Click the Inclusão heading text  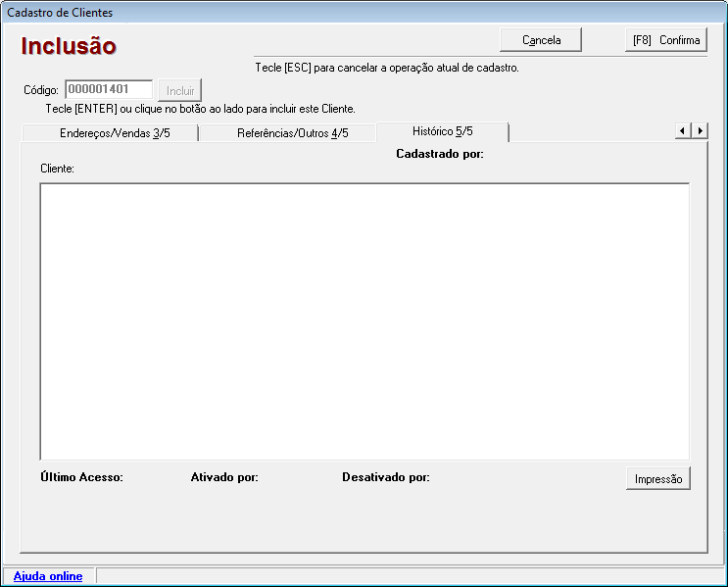[69, 46]
